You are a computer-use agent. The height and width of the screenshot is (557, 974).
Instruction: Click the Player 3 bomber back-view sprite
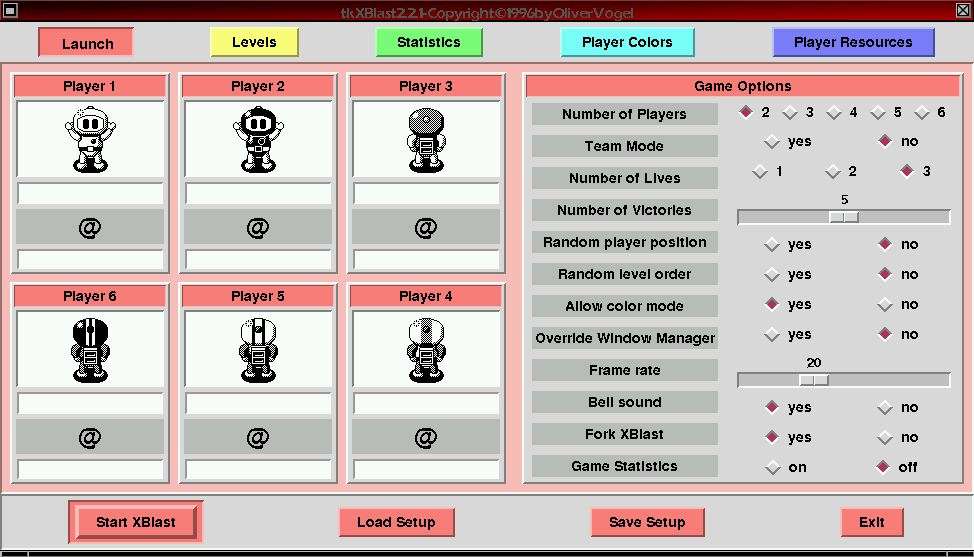(426, 140)
